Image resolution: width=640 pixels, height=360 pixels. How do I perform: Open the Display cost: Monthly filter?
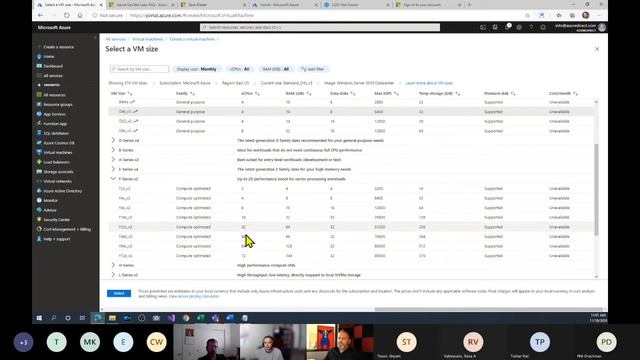[197, 69]
